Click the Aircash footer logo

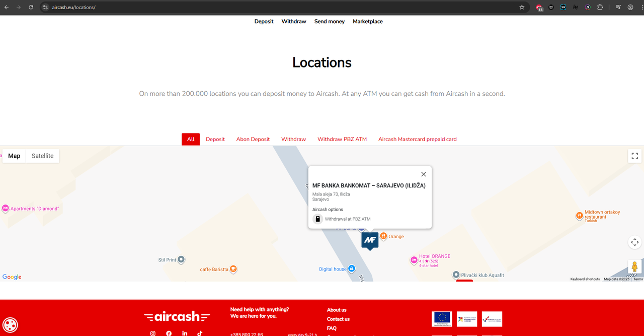pos(177,316)
